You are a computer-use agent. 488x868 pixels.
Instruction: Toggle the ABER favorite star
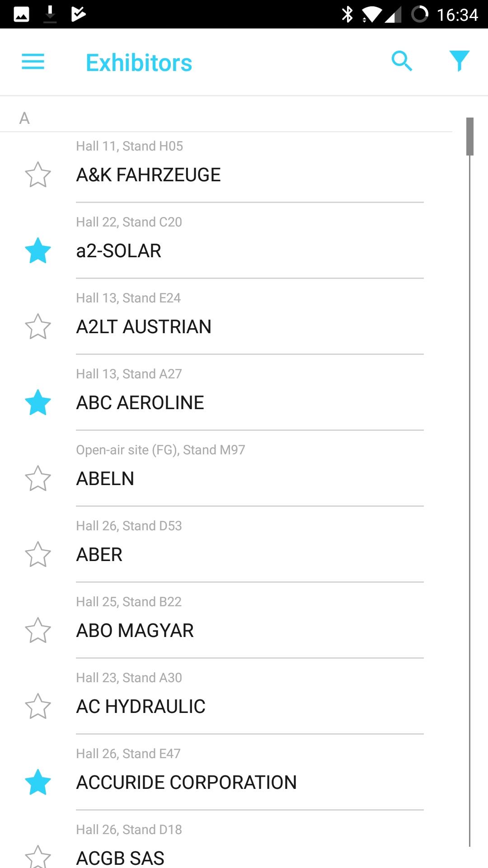tap(38, 554)
